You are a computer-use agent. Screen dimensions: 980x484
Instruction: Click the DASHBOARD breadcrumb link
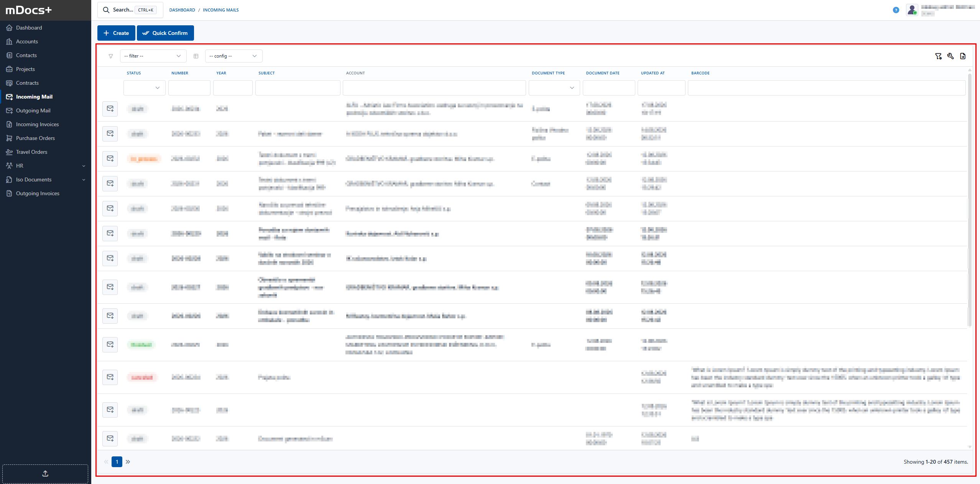pyautogui.click(x=182, y=10)
